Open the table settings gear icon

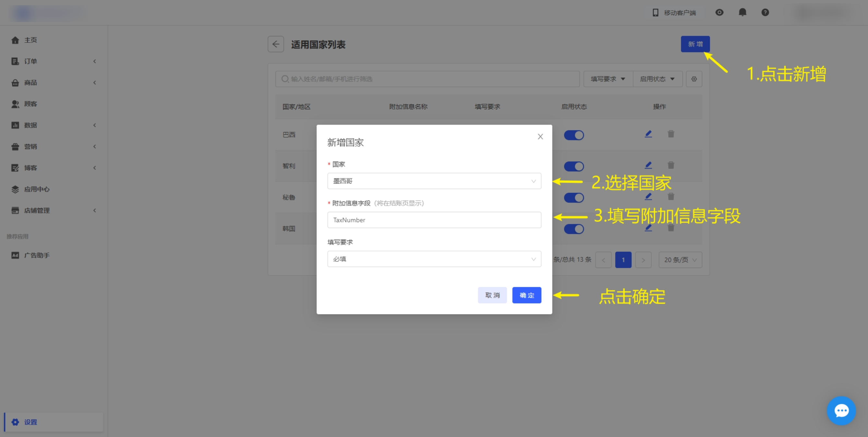pos(694,79)
